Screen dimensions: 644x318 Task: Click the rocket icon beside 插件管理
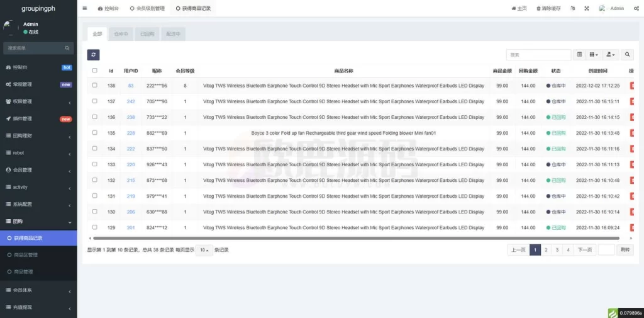(x=8, y=118)
